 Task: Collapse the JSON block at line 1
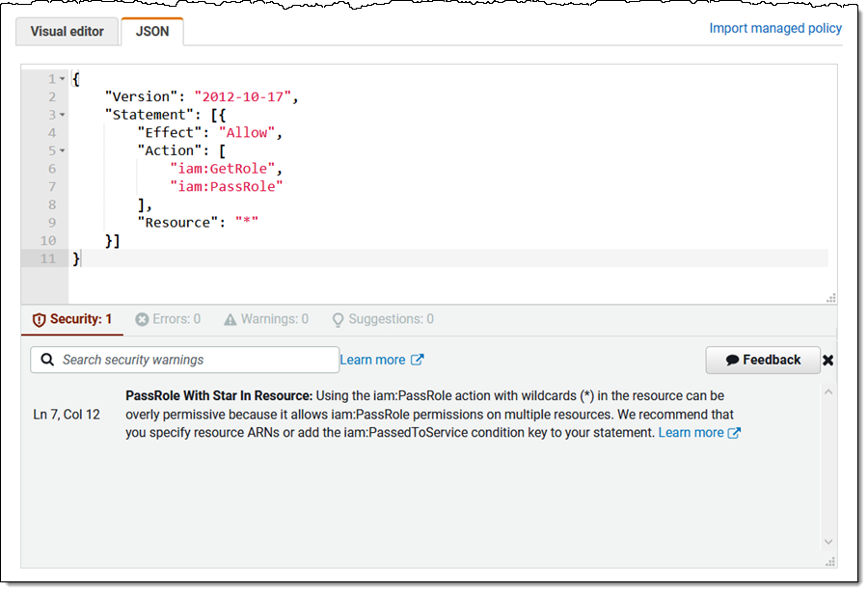click(x=62, y=78)
